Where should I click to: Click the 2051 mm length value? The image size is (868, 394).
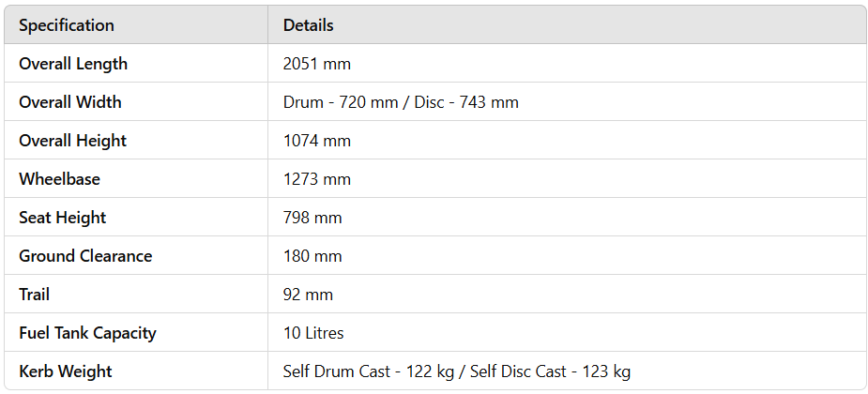coord(317,64)
